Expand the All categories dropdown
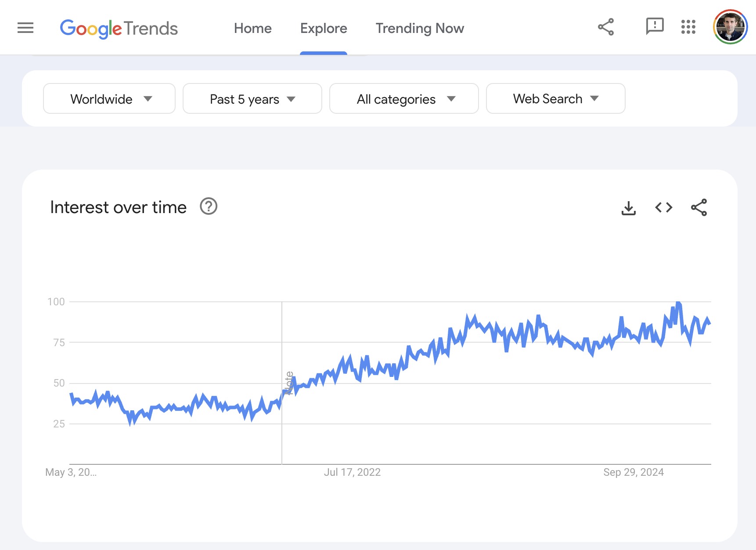This screenshot has width=756, height=550. 404,99
